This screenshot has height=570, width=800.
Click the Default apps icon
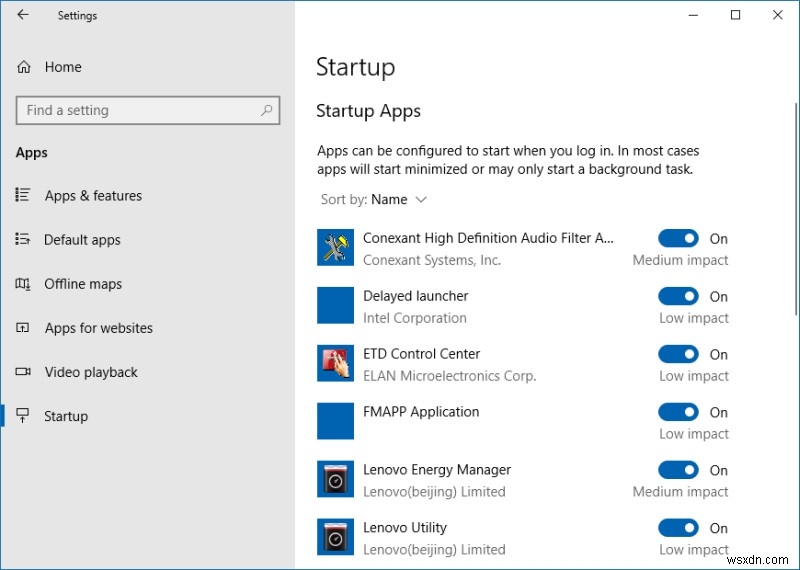pyautogui.click(x=23, y=239)
